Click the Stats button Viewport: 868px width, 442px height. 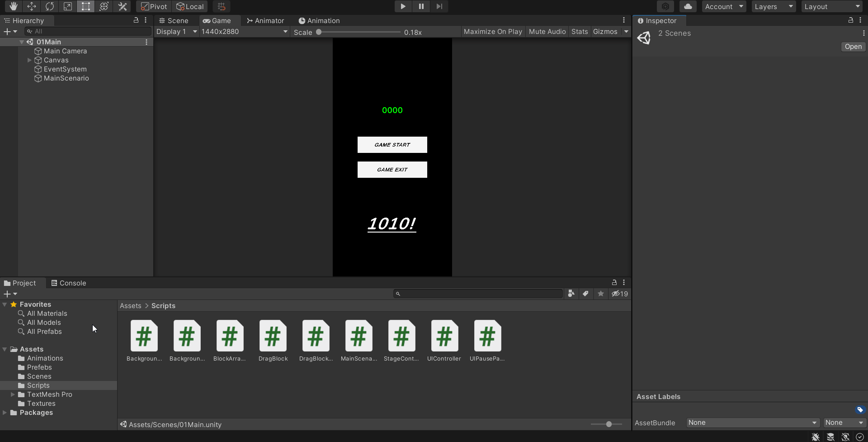580,31
